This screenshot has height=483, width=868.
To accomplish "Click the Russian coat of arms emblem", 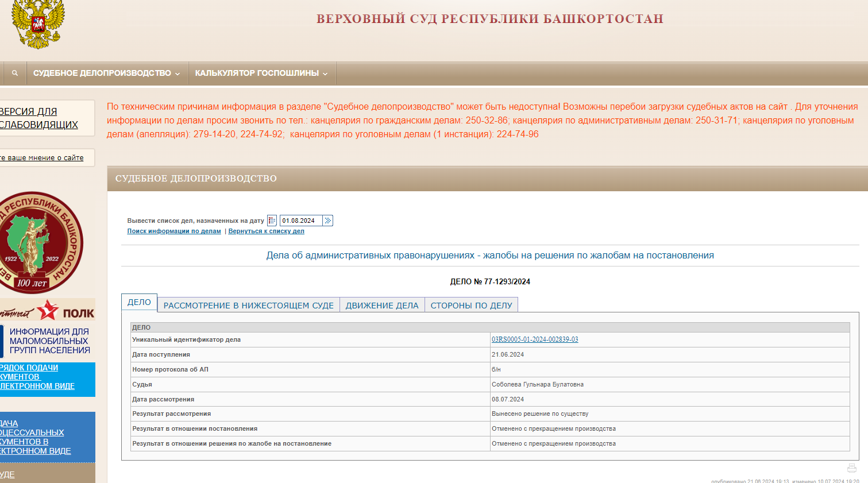I will pyautogui.click(x=38, y=24).
